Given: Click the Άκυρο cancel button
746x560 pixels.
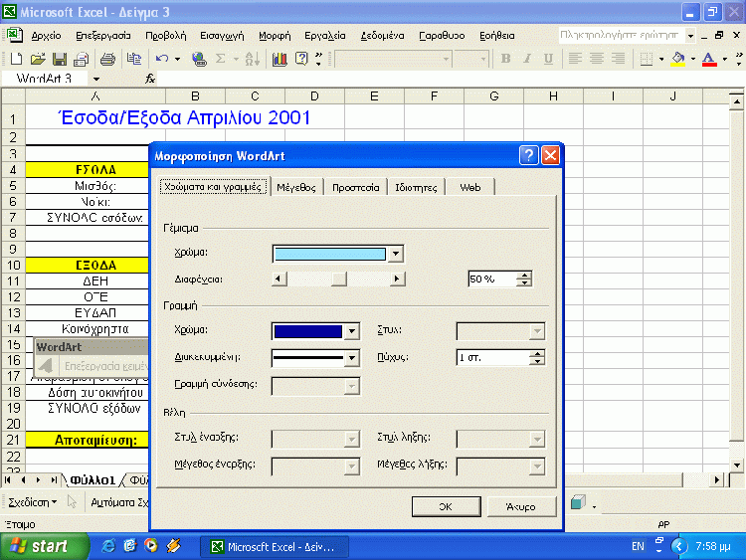Looking at the screenshot, I should (x=521, y=506).
